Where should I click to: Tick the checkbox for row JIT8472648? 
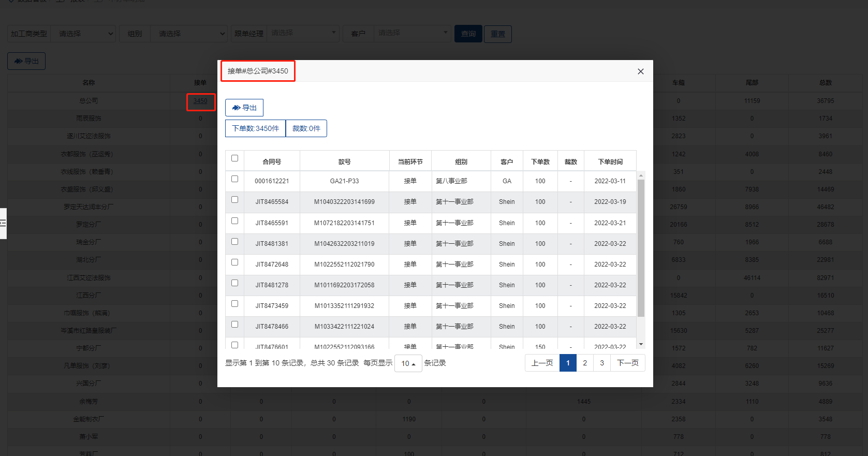pyautogui.click(x=234, y=262)
